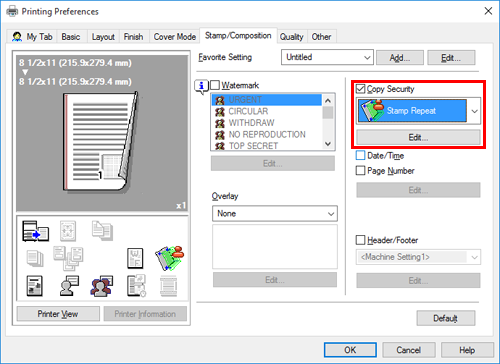Enable the Watermark checkbox
This screenshot has width=500, height=364.
[x=215, y=85]
